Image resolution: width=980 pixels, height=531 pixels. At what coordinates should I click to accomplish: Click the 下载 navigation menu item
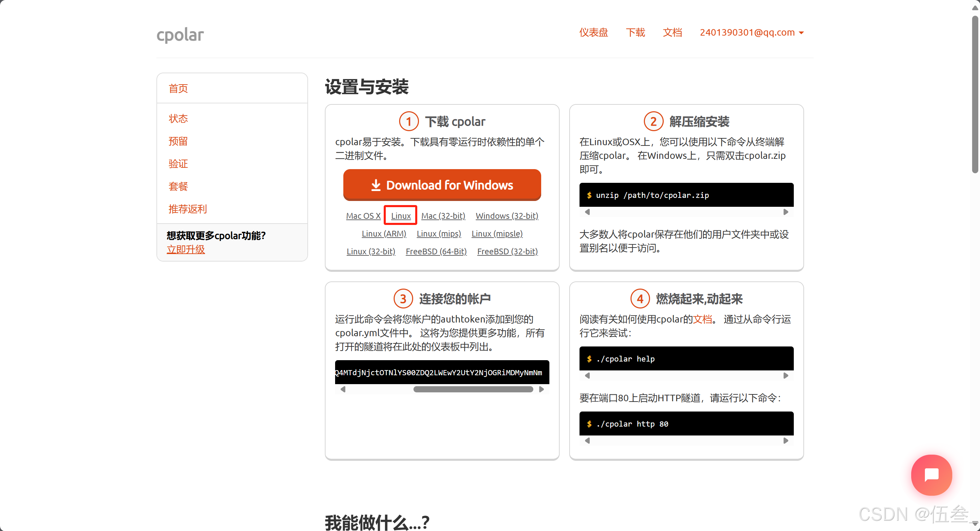click(634, 32)
